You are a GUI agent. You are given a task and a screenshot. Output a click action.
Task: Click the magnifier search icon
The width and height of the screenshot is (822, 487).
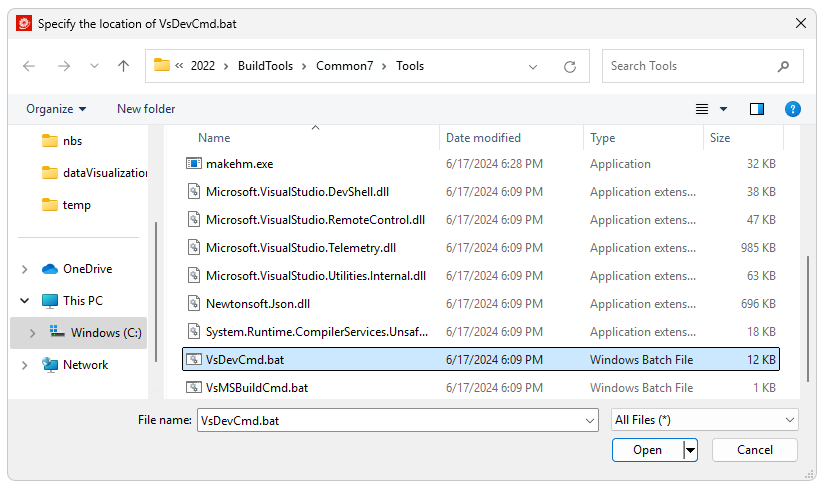coord(783,66)
